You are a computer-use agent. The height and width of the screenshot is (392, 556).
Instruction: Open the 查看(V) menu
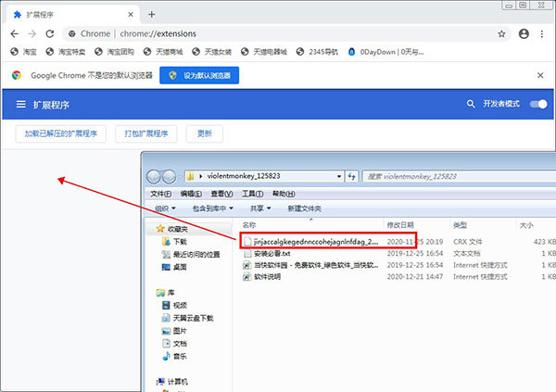coord(221,194)
